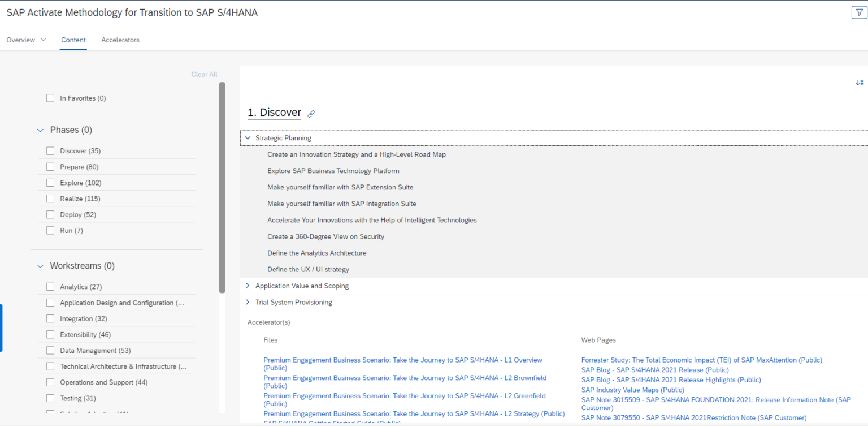Collapse the Workstreams filter section
Screen dimensions: 868x427
pyautogui.click(x=40, y=266)
